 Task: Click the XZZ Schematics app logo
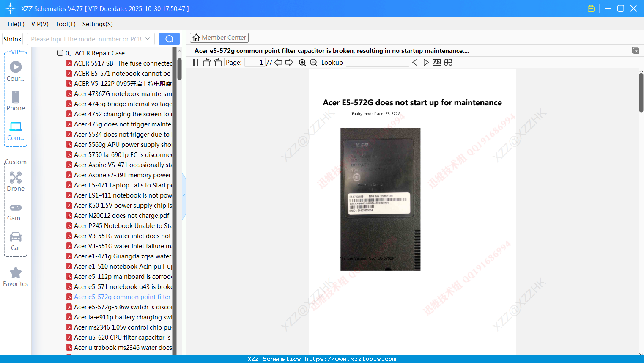[x=11, y=8]
